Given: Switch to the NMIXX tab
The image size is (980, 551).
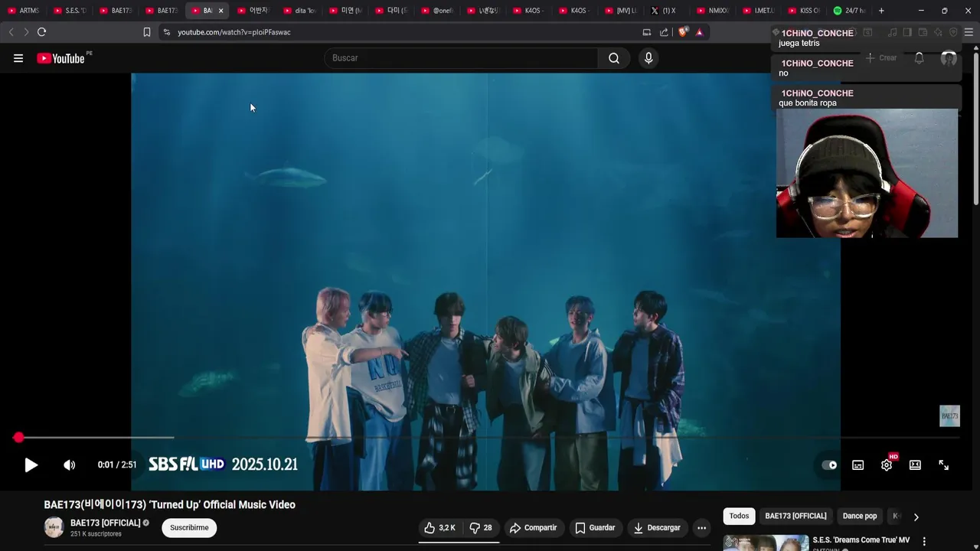Looking at the screenshot, I should [x=714, y=11].
